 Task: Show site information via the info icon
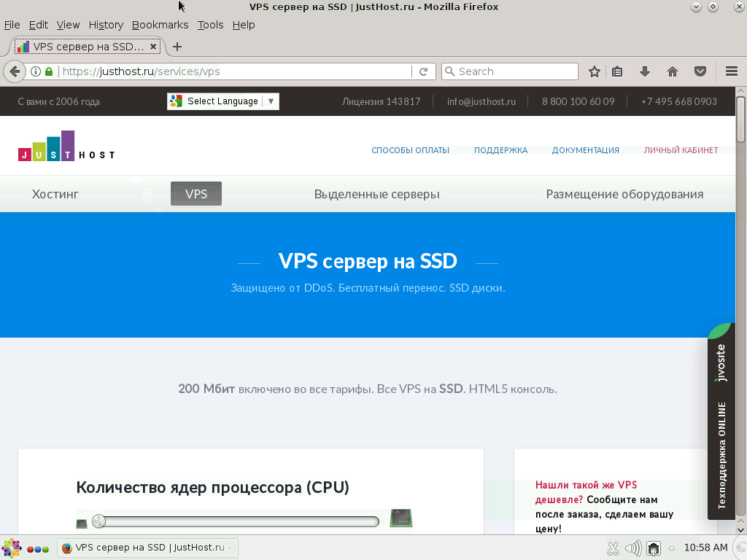pos(36,71)
